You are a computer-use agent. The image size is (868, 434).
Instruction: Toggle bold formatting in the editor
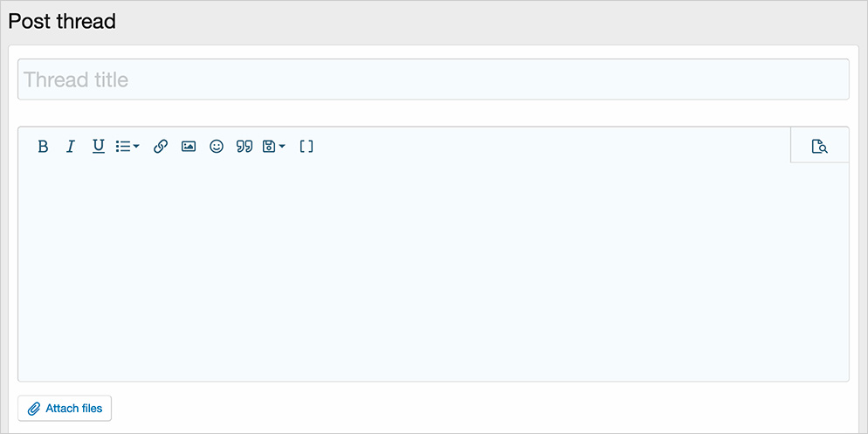[43, 147]
